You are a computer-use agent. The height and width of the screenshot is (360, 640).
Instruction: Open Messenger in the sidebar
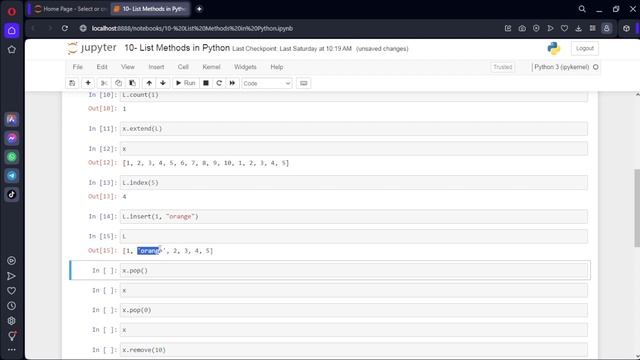pos(11,138)
